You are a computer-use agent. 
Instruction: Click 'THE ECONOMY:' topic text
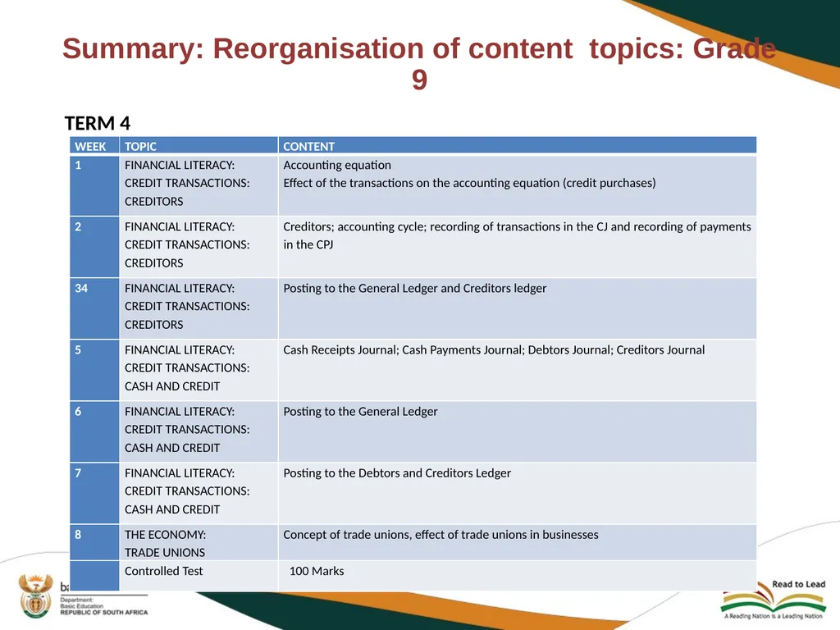point(165,535)
